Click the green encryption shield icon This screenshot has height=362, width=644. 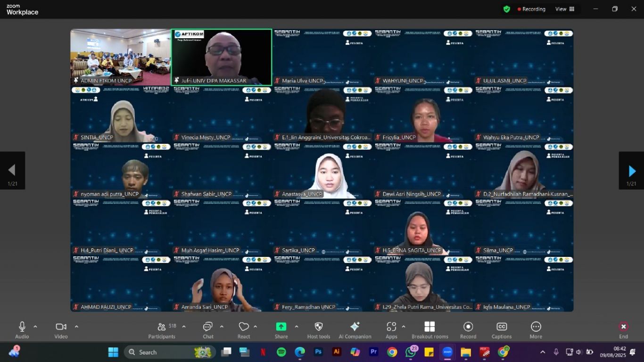(x=507, y=9)
